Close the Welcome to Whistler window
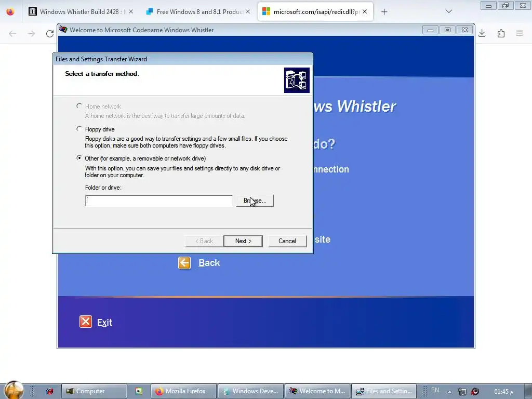The height and width of the screenshot is (399, 532). coord(465,30)
